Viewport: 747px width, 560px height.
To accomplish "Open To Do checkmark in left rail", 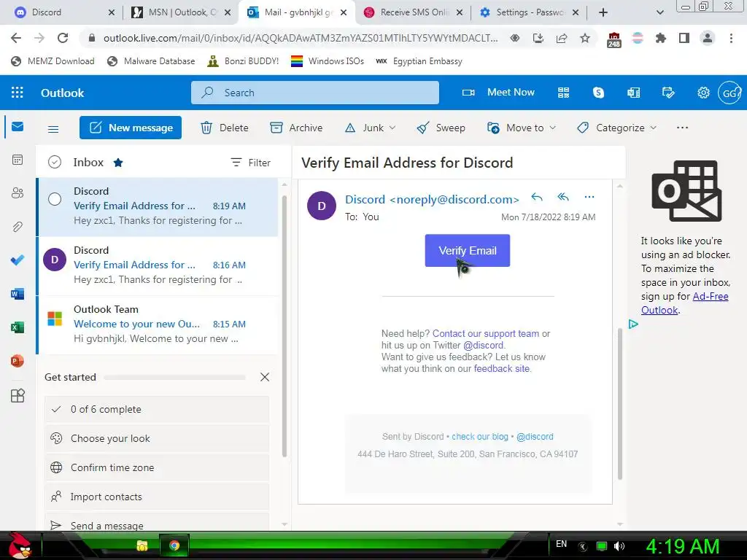I will point(18,260).
